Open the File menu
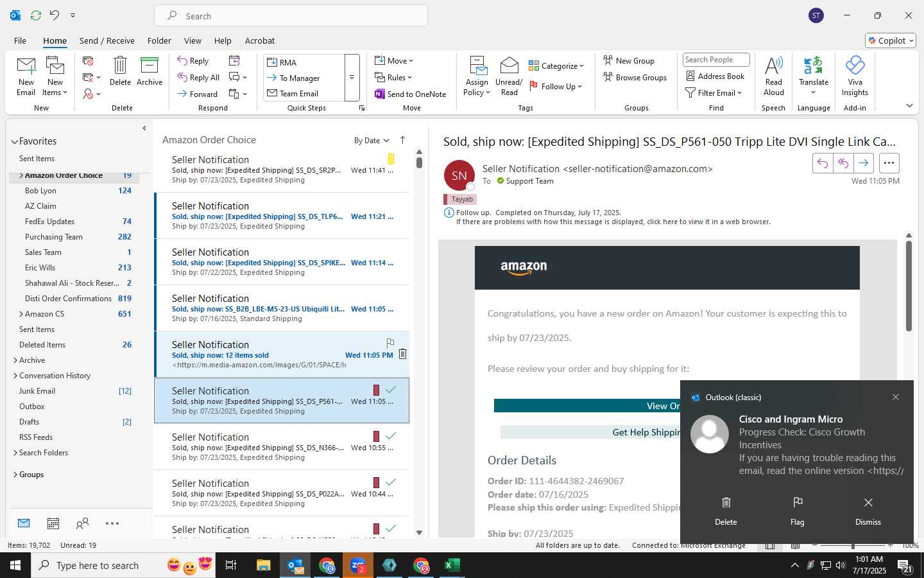Image resolution: width=924 pixels, height=578 pixels. (x=20, y=40)
